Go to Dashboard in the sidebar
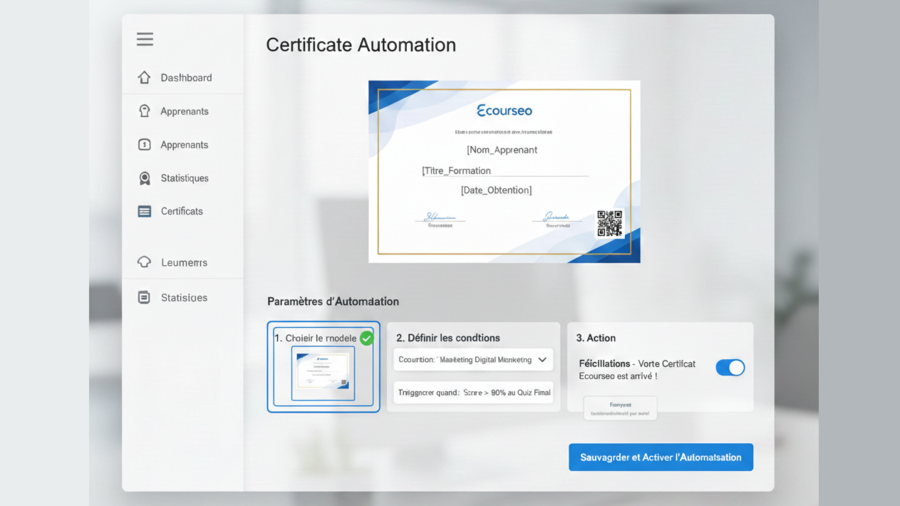 tap(186, 78)
